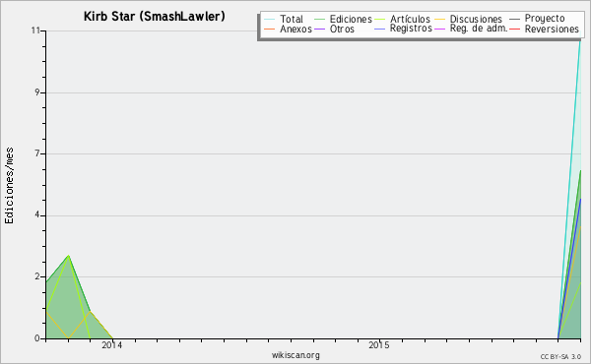Click the green peak before 2014
591x364 pixels.
69,256
